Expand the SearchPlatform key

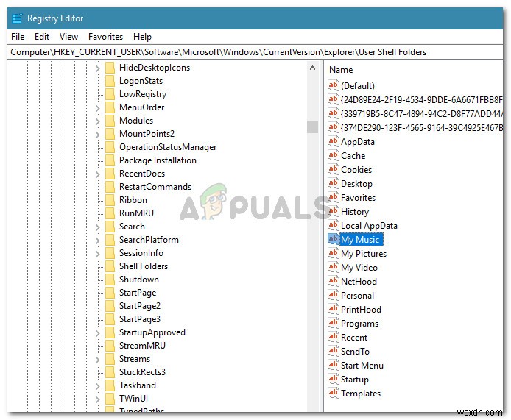[97, 241]
